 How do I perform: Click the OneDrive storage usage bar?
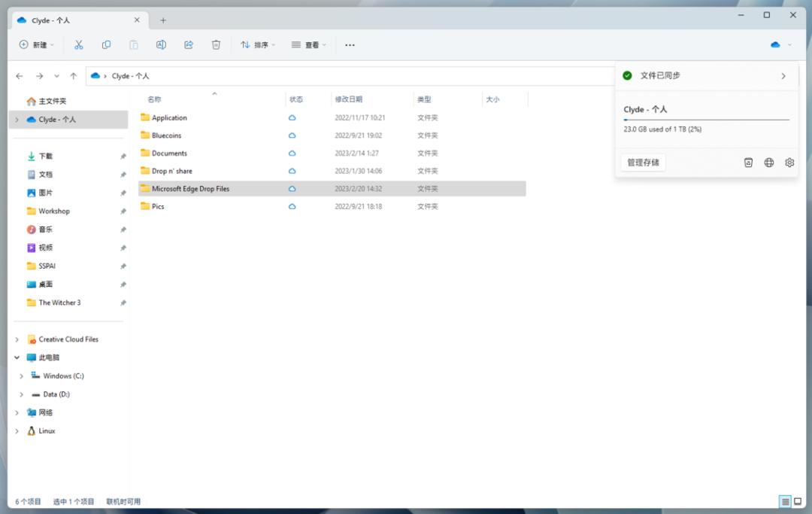click(706, 120)
